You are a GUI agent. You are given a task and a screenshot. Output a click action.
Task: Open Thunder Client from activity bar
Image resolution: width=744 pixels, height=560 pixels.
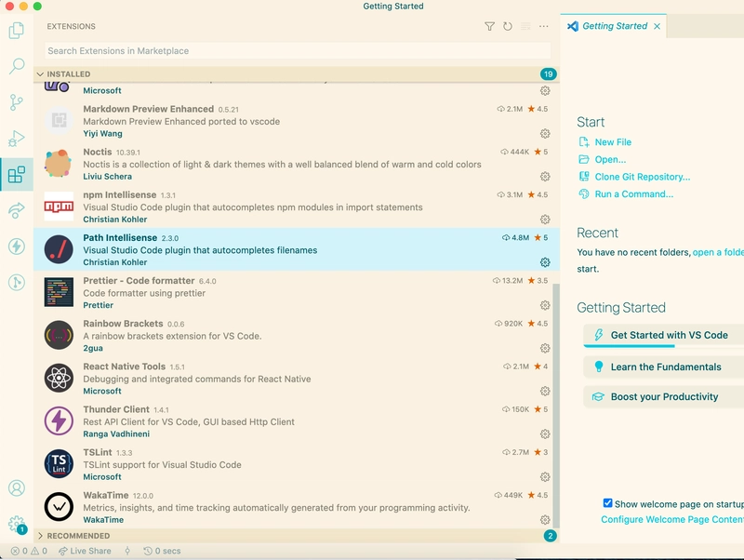(x=17, y=247)
